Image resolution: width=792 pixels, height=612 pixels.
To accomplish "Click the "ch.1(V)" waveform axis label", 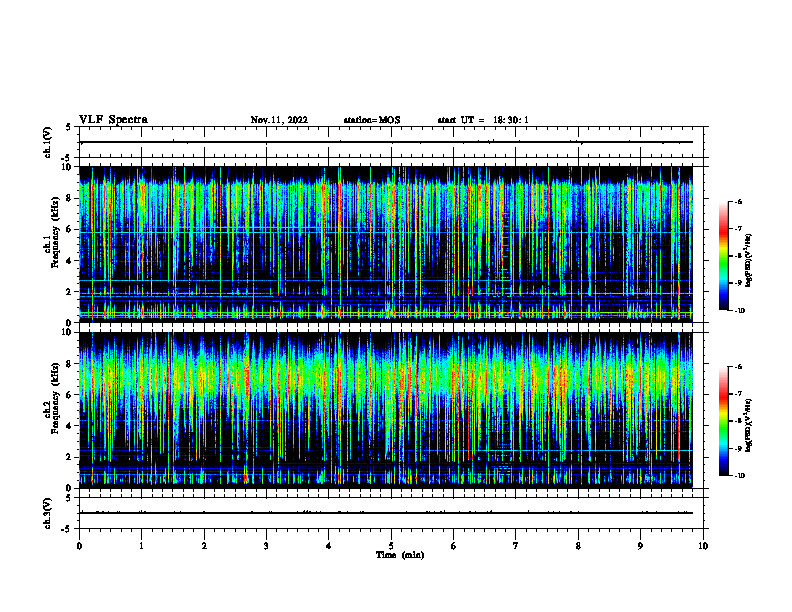I will tap(47, 142).
